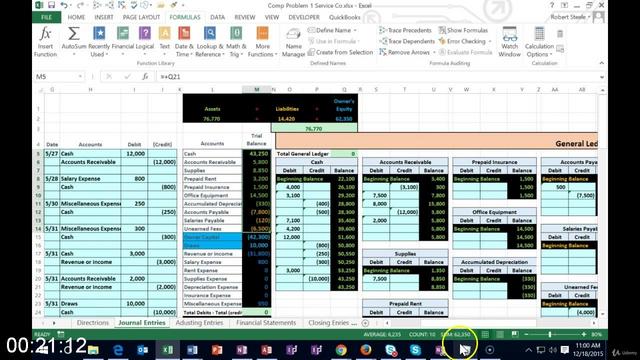The width and height of the screenshot is (640, 360).
Task: Click the Help question mark icon
Action: 551,5
